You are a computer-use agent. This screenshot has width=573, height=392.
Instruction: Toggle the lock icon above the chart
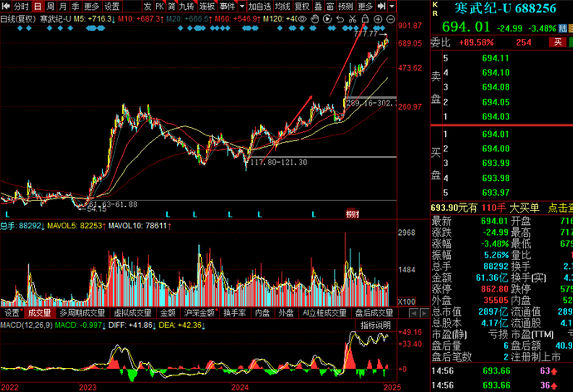(364, 18)
